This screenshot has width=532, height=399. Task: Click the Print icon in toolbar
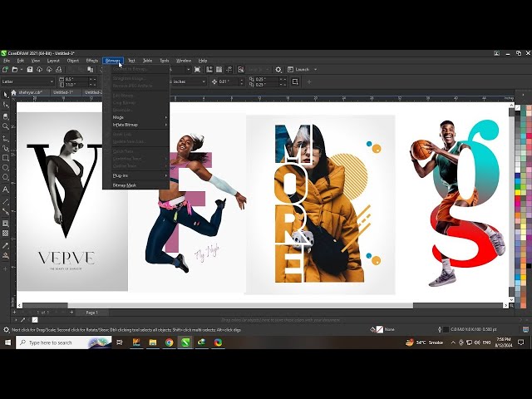pos(59,70)
